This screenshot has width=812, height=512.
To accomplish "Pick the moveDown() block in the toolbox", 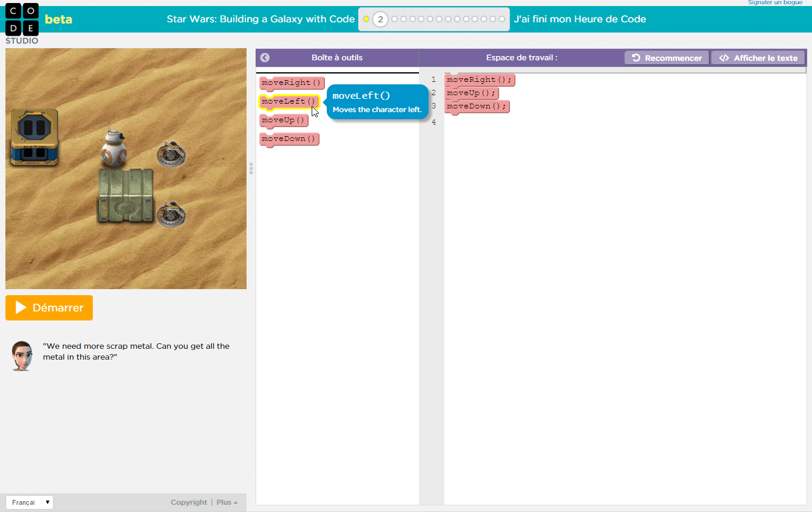I will click(289, 139).
